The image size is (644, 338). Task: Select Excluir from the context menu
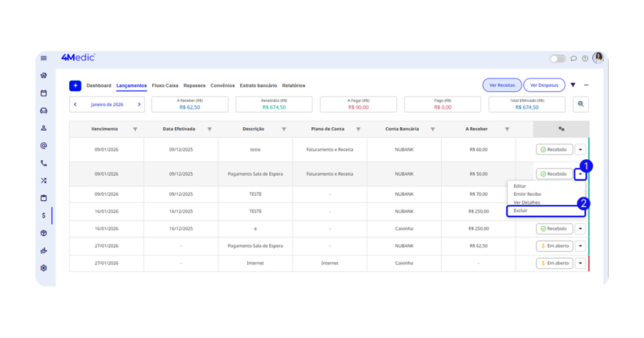click(x=521, y=211)
